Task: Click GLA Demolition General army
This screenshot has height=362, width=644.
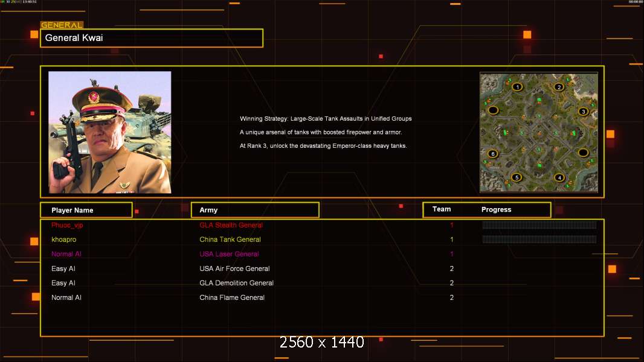Action: pyautogui.click(x=236, y=283)
